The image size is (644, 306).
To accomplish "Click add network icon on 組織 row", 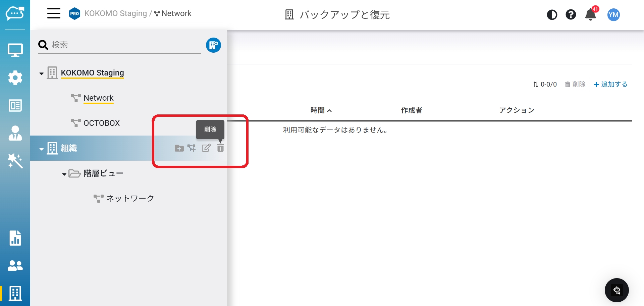I will 192,148.
